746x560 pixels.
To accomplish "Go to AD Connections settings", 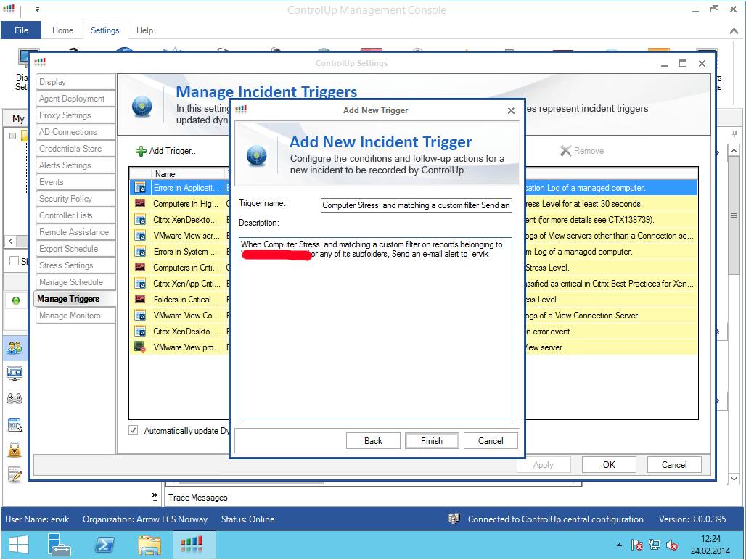I will (75, 132).
